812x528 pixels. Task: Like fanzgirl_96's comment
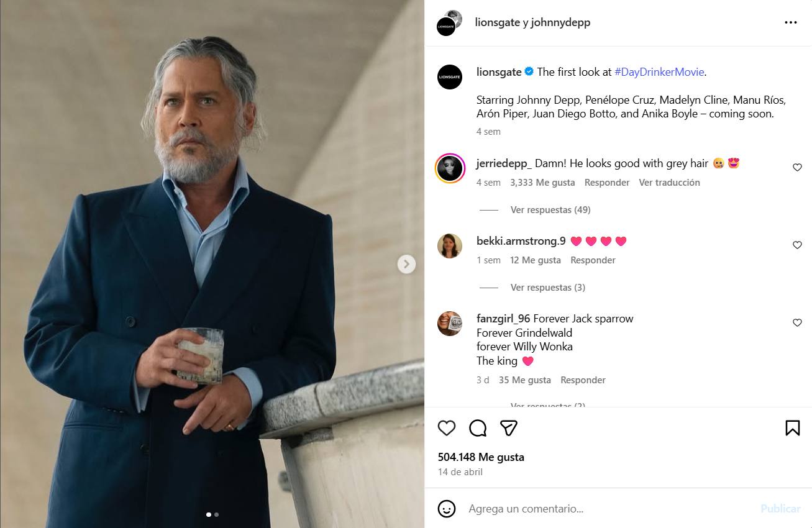[797, 323]
